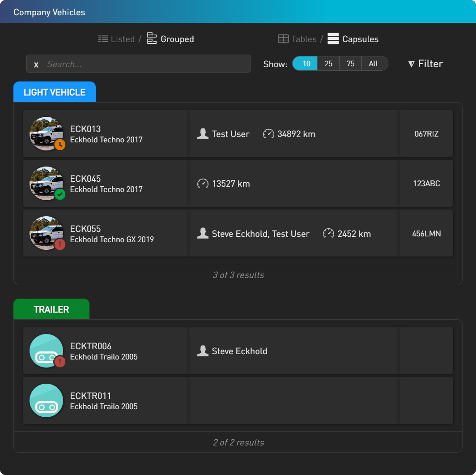Click the red alert badge on ECKTR006
This screenshot has width=476, height=475.
(60, 362)
